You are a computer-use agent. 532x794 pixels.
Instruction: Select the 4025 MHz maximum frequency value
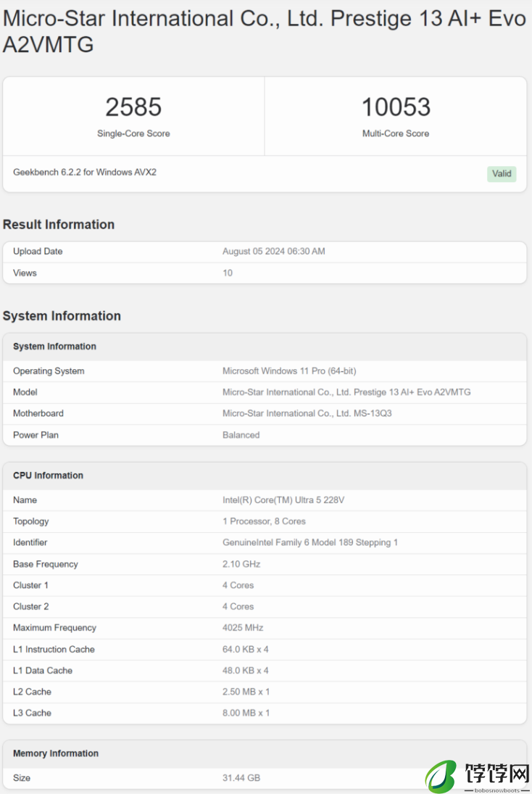click(x=243, y=628)
